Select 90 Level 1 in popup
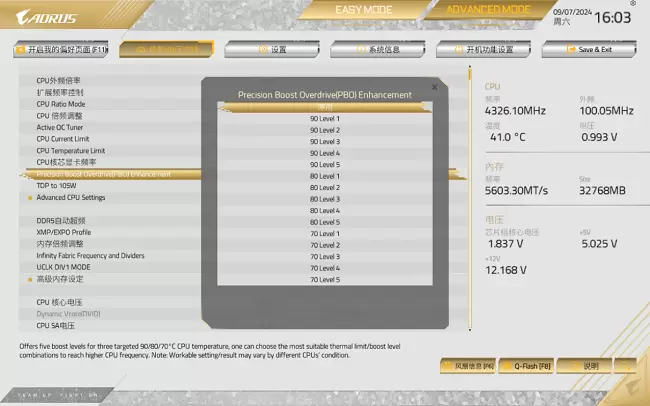Screen dimensions: 650x406 (x=325, y=118)
